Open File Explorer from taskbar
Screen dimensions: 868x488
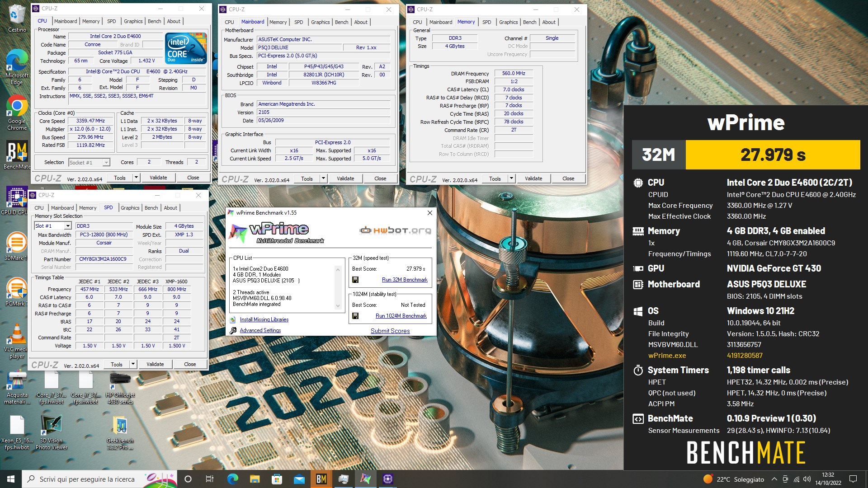pos(255,479)
